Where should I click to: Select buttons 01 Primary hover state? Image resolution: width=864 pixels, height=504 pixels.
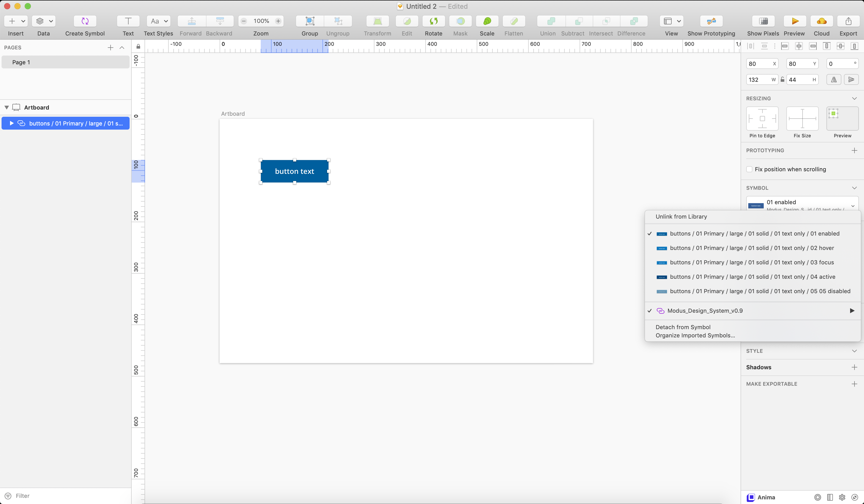[752, 248]
